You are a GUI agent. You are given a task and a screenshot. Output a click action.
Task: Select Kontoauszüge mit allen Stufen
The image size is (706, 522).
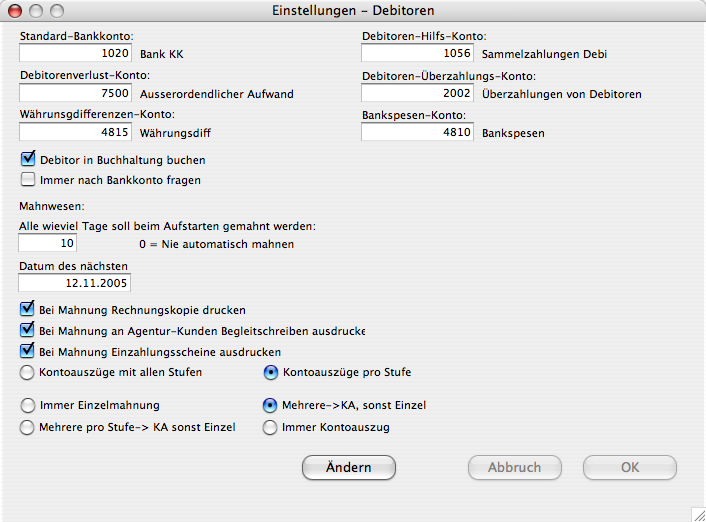[x=28, y=372]
